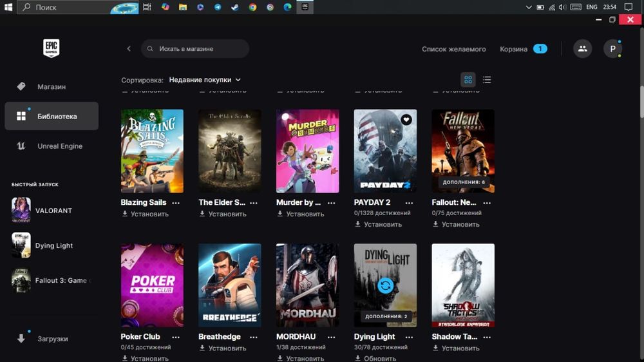644x362 pixels.
Task: Open File Explorer from taskbar
Action: pos(183,7)
